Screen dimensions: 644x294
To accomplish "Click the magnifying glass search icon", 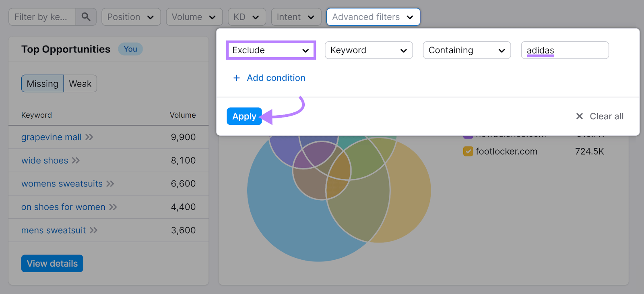I will tap(86, 17).
